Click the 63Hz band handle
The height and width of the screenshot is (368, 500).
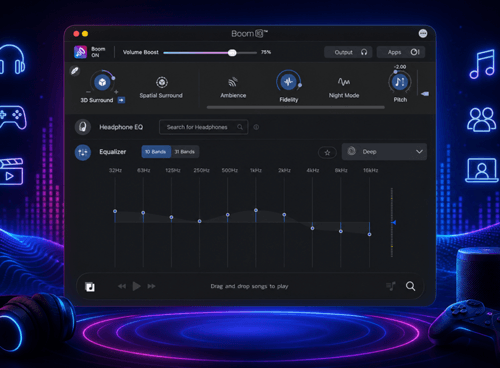pos(143,213)
